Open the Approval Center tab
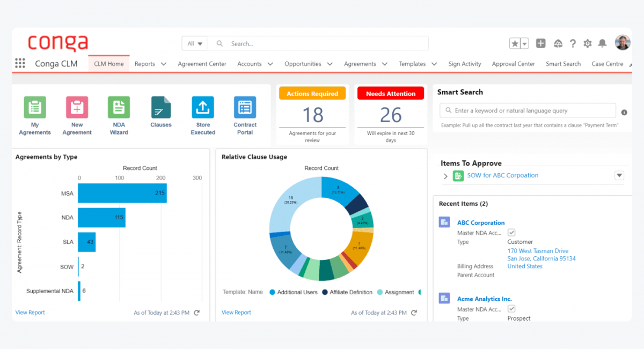This screenshot has width=644, height=349. (513, 63)
